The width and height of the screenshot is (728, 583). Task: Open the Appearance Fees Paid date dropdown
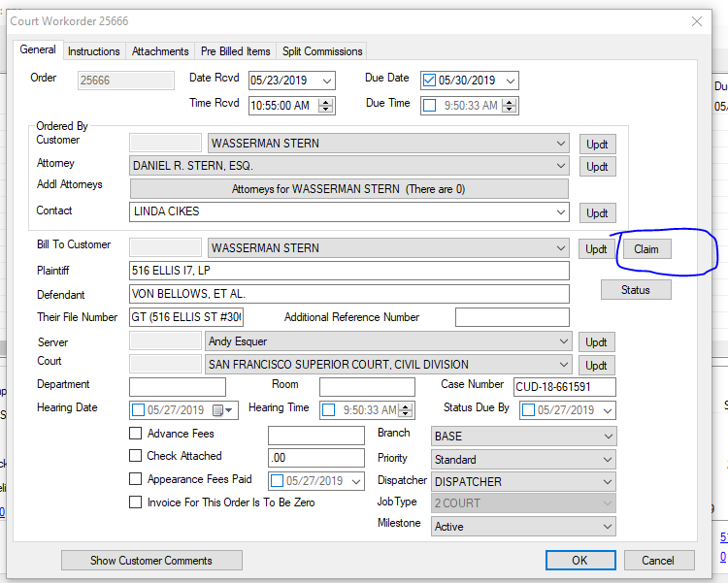(356, 481)
